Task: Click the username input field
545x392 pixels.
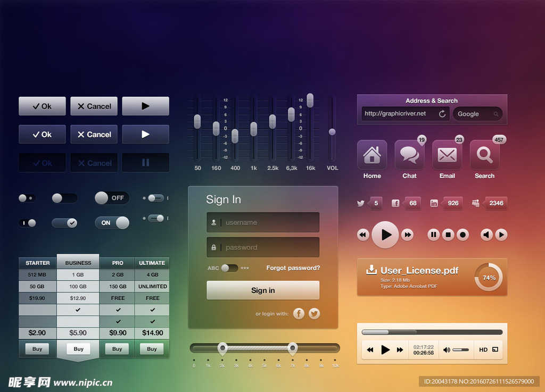Action: click(x=263, y=222)
